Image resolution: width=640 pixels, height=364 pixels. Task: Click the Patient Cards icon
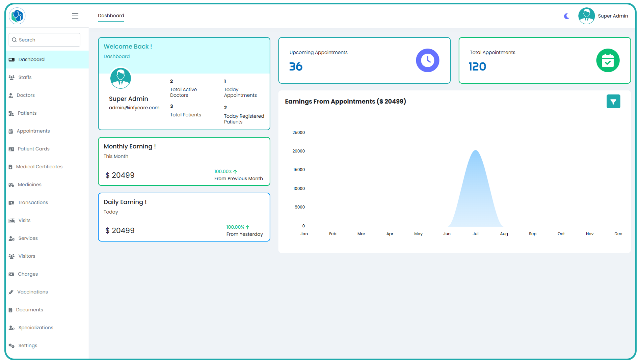(x=11, y=149)
